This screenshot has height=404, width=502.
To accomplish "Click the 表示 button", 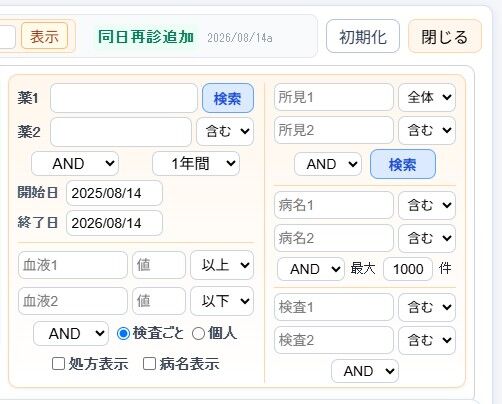I will click(x=44, y=36).
